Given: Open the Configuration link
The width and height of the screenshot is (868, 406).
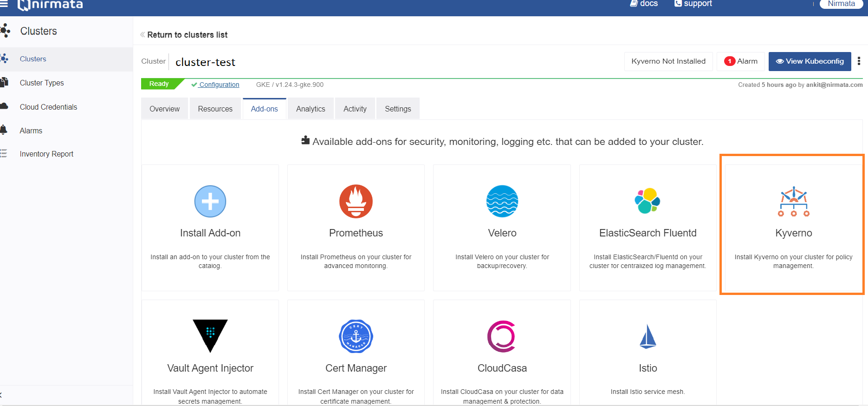Looking at the screenshot, I should pyautogui.click(x=219, y=85).
